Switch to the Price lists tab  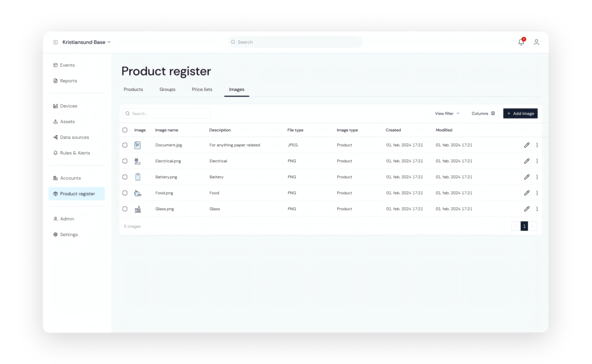[x=202, y=89]
